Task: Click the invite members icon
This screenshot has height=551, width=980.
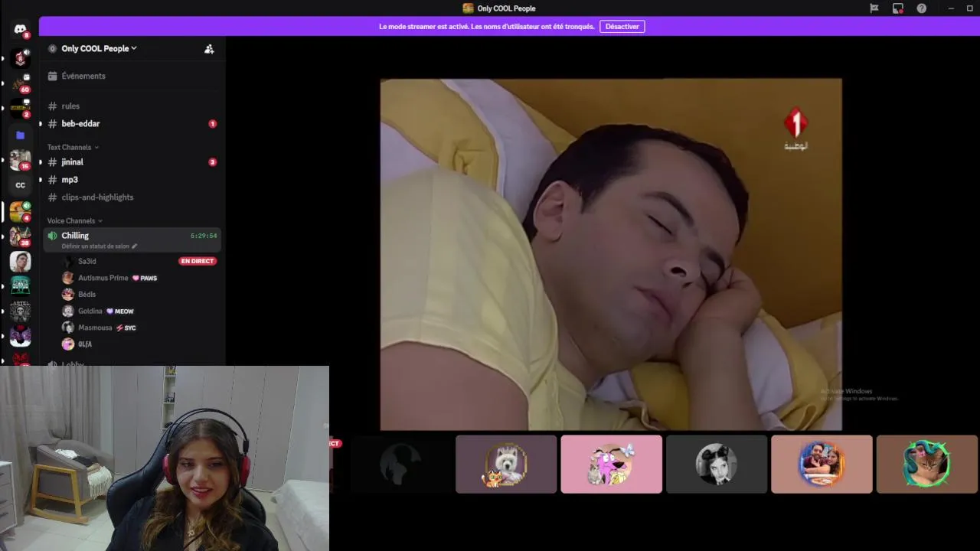Action: pyautogui.click(x=209, y=48)
